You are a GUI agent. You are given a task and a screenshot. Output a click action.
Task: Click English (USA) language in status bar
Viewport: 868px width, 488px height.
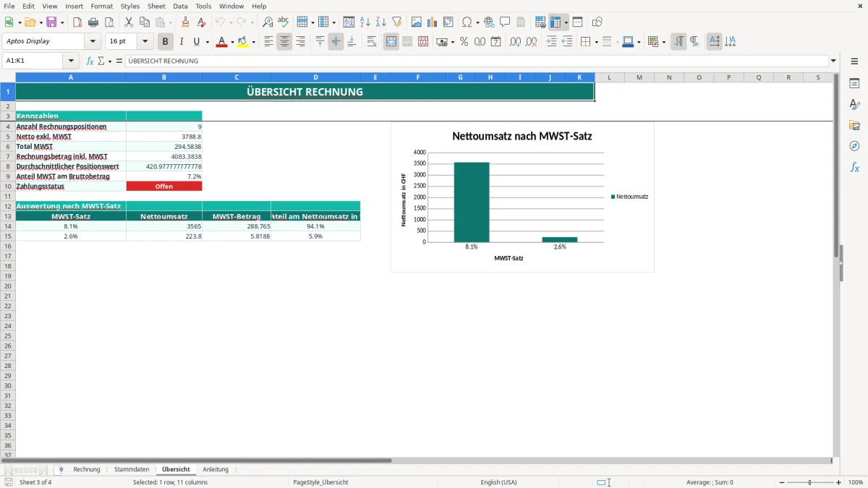[x=498, y=482]
